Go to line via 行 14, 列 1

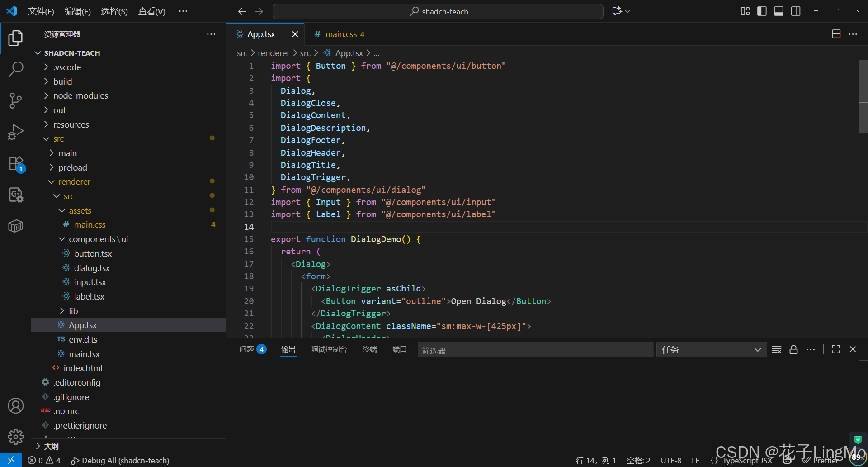[596, 460]
